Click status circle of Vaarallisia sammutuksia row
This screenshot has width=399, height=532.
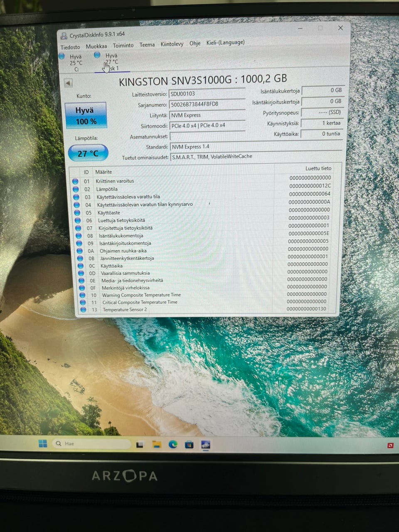pos(81,273)
